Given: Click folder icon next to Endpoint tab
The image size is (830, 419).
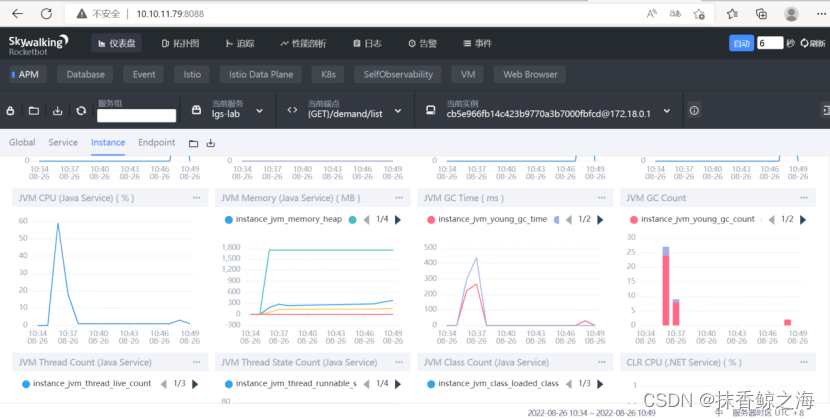Looking at the screenshot, I should pyautogui.click(x=193, y=143).
